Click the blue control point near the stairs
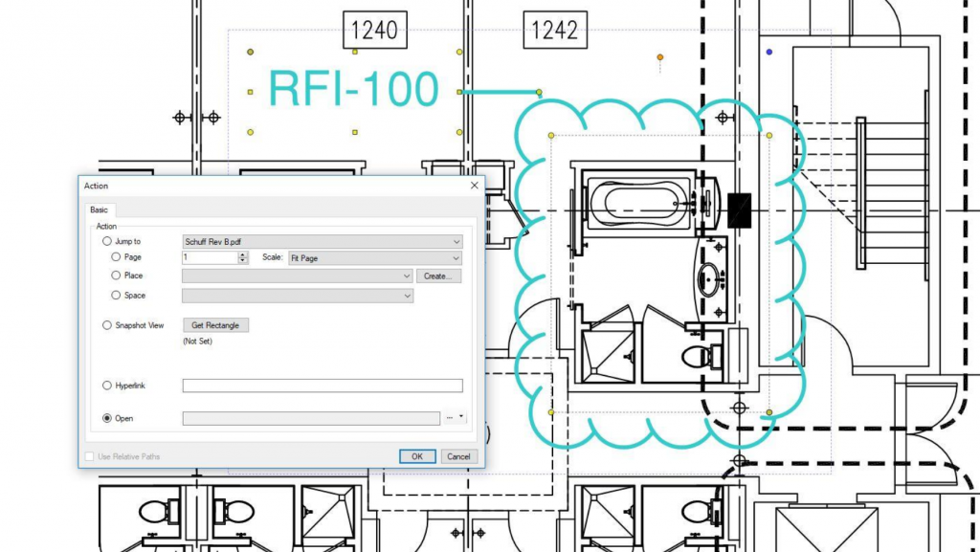 769,53
